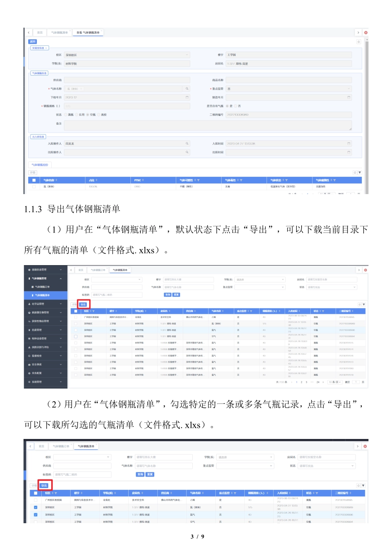Click the 化学品管理 sidebar icon
Screen dimensions: 392x555
pos(29,304)
